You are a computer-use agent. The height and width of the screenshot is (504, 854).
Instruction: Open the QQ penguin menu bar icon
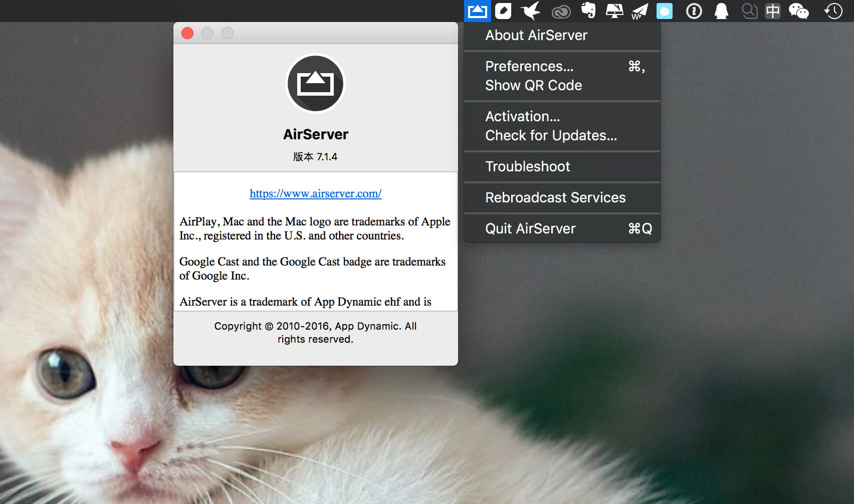[721, 11]
